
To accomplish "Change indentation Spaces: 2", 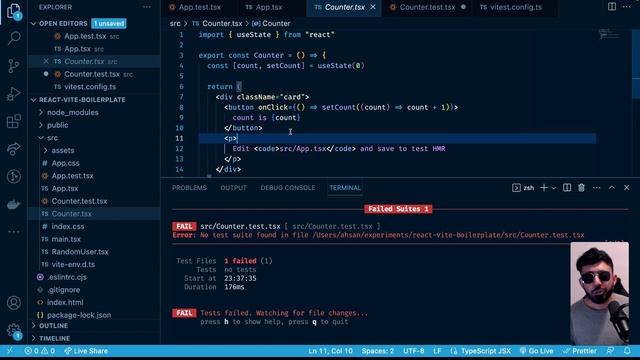I will [x=378, y=351].
